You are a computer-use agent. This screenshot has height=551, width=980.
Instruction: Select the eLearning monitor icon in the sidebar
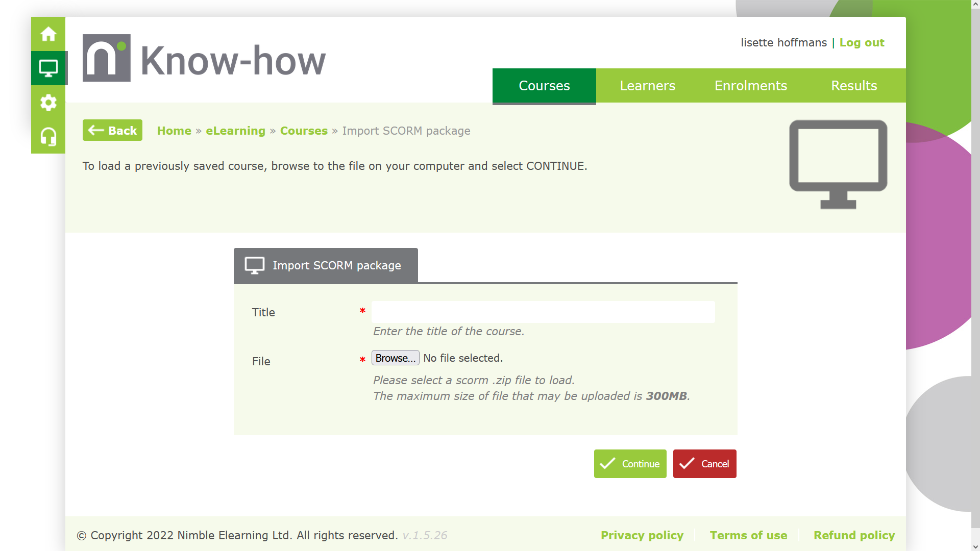point(48,68)
